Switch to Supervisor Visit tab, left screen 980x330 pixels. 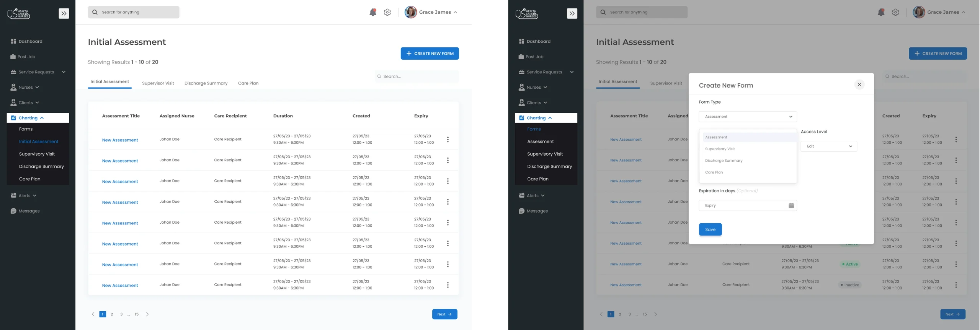click(x=158, y=83)
